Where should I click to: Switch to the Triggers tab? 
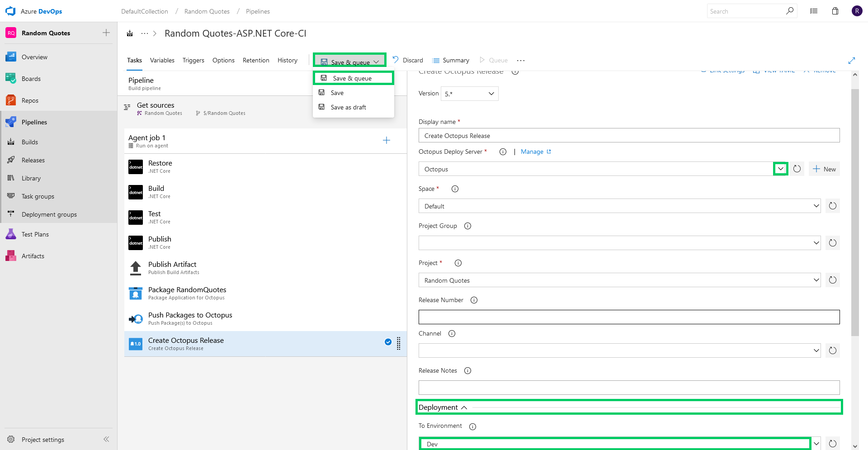click(x=193, y=60)
